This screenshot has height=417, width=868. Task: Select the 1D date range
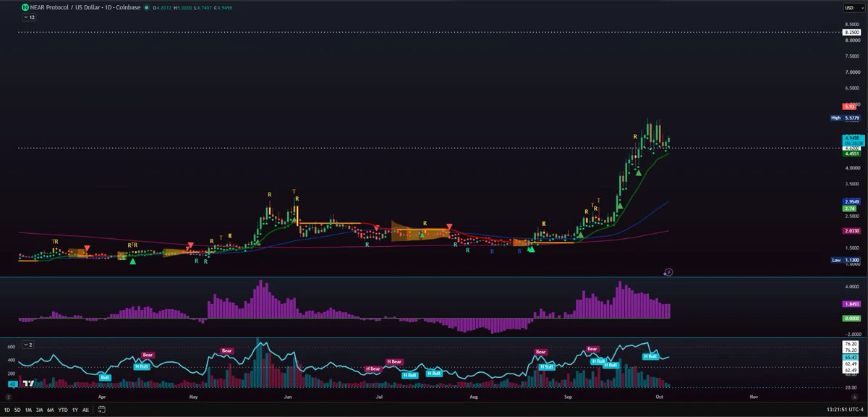pyautogui.click(x=8, y=410)
